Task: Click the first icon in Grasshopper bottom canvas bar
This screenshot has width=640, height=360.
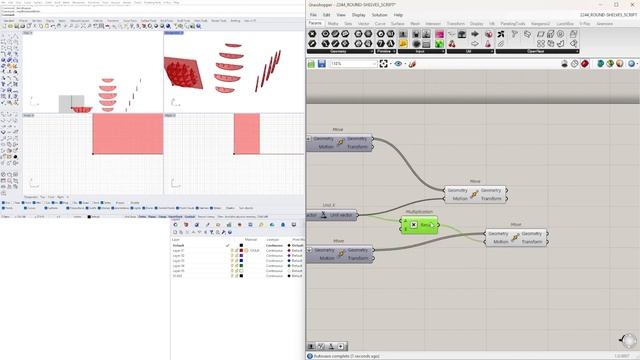Action: (x=311, y=346)
